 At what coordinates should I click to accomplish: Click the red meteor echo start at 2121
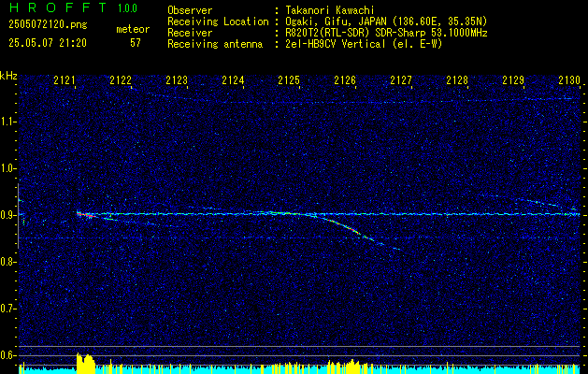[x=85, y=214]
